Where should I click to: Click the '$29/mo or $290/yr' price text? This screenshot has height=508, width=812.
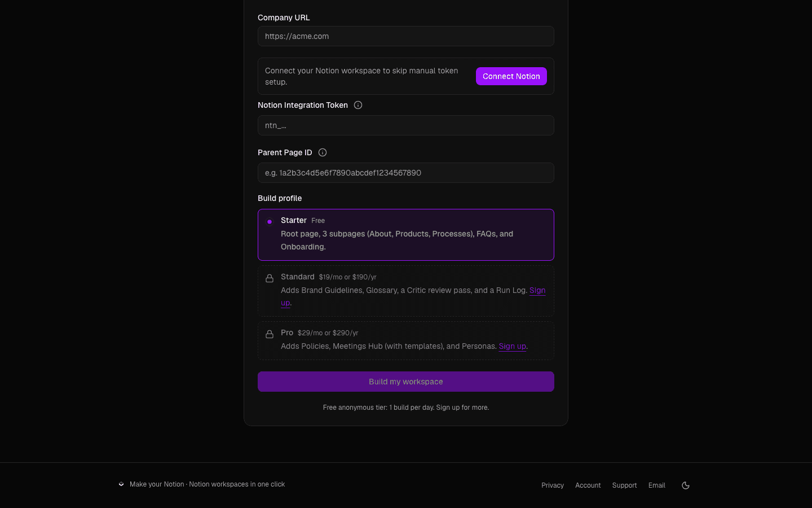[328, 333]
